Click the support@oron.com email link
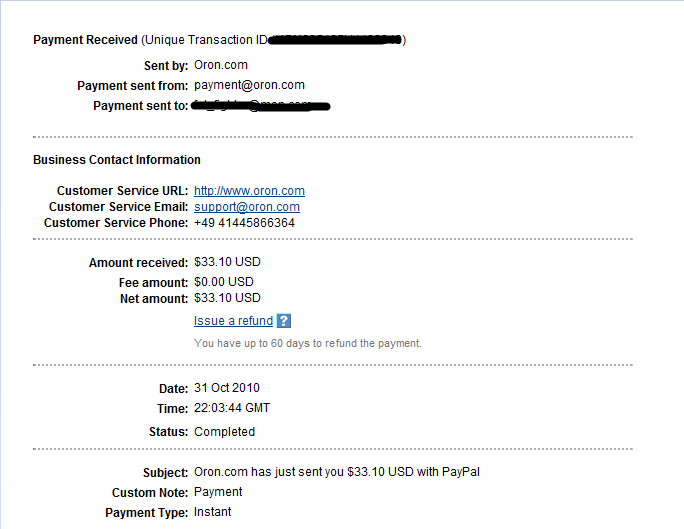Screen dimensions: 684x529 tap(246, 207)
